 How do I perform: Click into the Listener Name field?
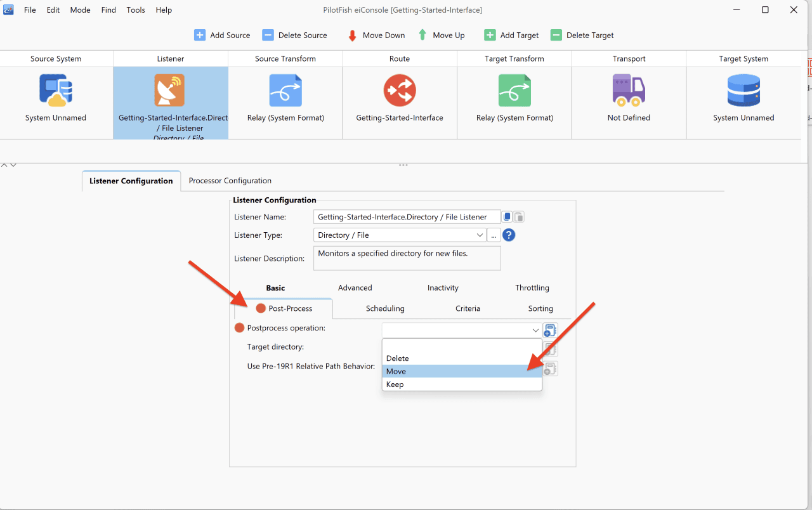[x=407, y=217]
